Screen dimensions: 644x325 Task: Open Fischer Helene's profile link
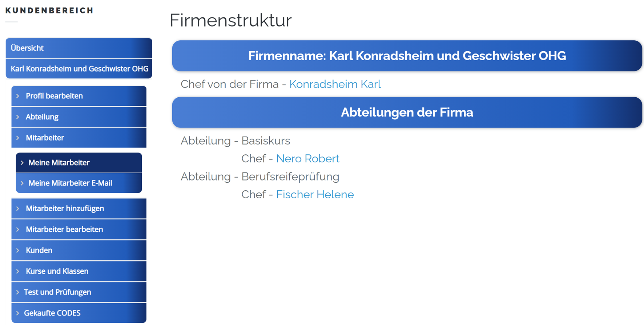315,195
